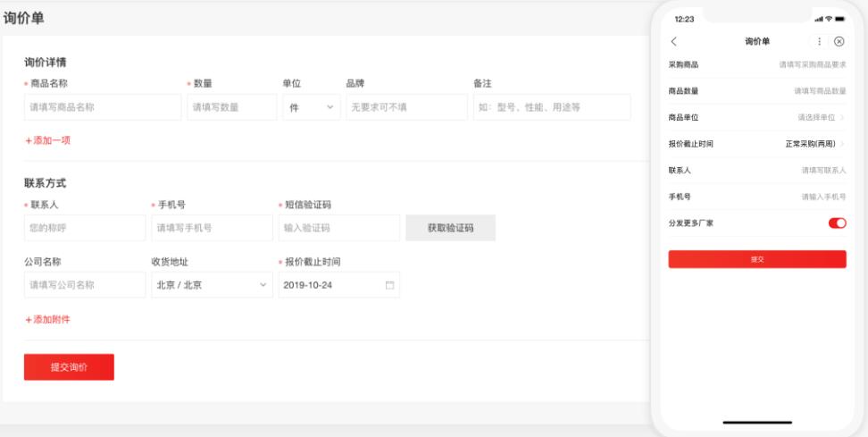
Task: Close the mobile mini program with X icon
Action: (x=839, y=42)
